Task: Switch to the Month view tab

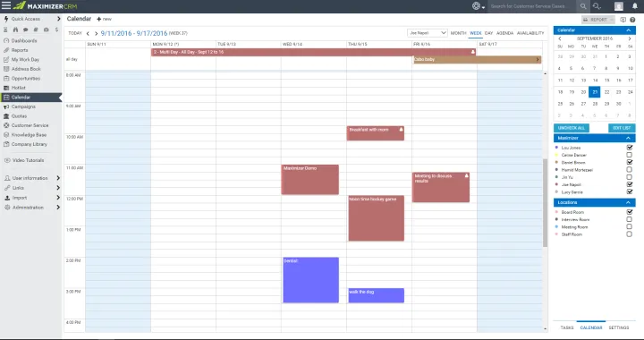Action: coord(458,33)
